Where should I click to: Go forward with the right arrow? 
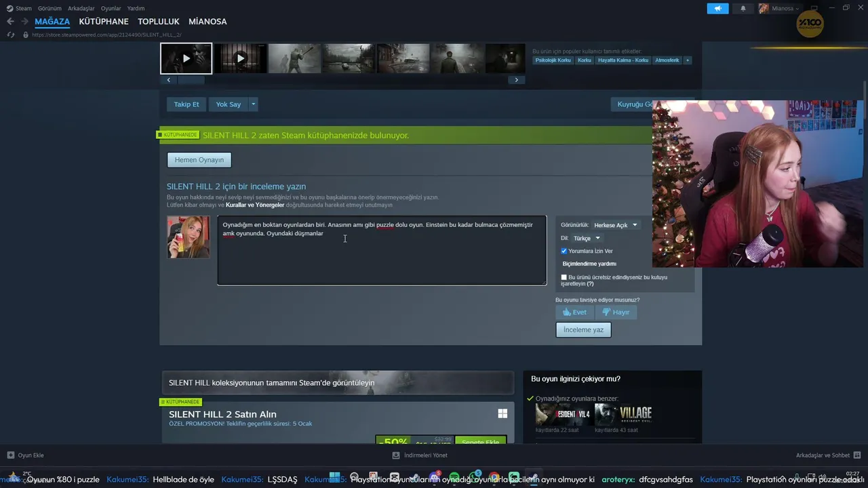point(24,21)
